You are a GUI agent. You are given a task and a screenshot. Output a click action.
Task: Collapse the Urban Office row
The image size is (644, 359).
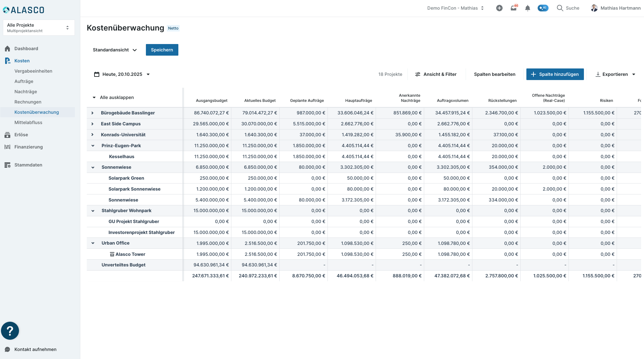coord(93,243)
